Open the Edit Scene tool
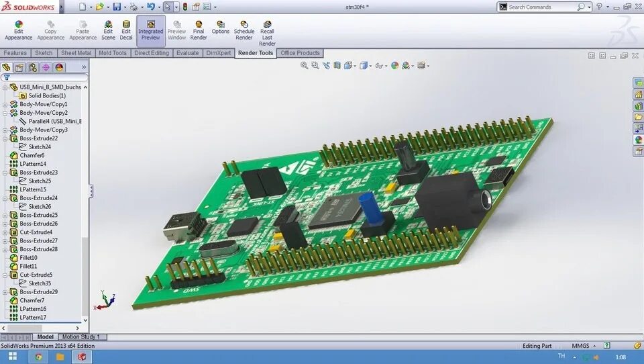The image size is (644, 364). [108, 30]
